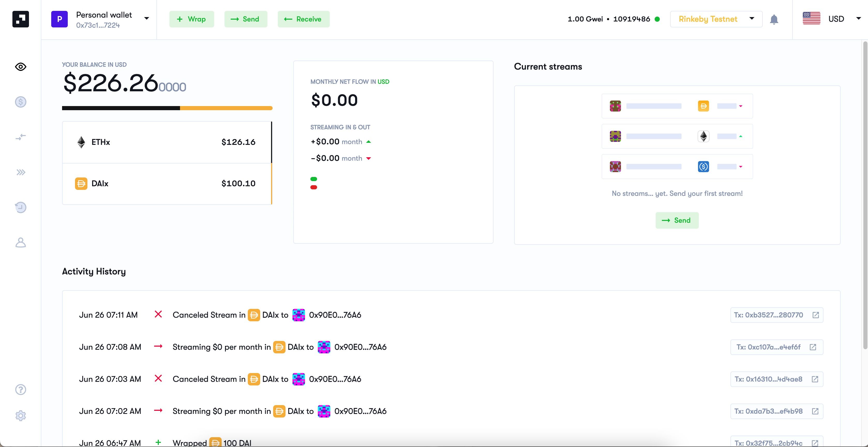Select the ETHx balance row
The height and width of the screenshot is (447, 868).
(167, 142)
